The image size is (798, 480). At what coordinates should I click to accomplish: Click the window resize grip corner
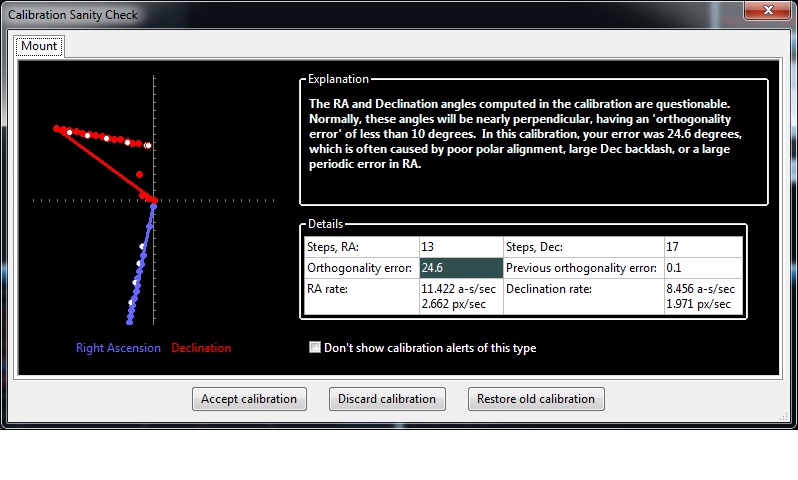pos(784,416)
